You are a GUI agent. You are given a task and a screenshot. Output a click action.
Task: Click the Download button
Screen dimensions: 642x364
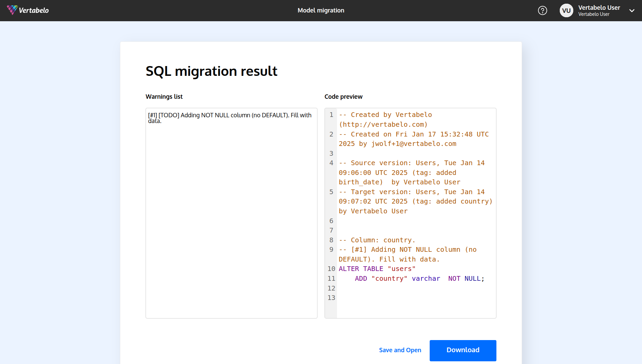click(462, 350)
